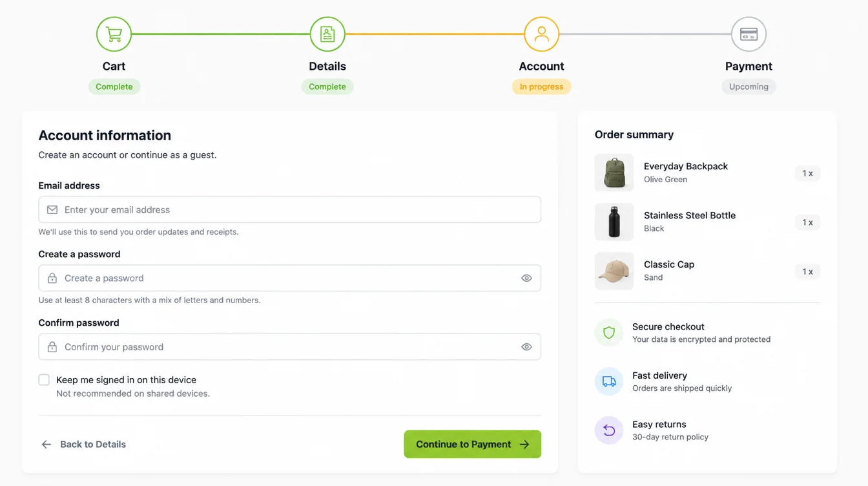Click the Everyday Backpack product name
This screenshot has height=486, width=868.
coord(686,166)
